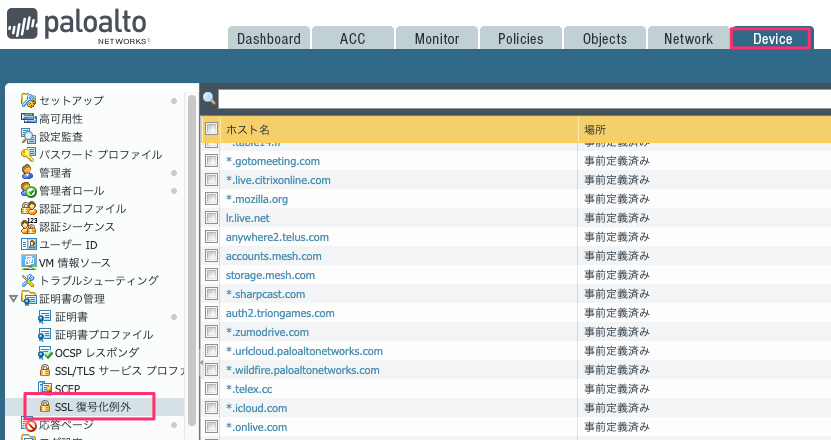Select the Device tab

pos(772,38)
